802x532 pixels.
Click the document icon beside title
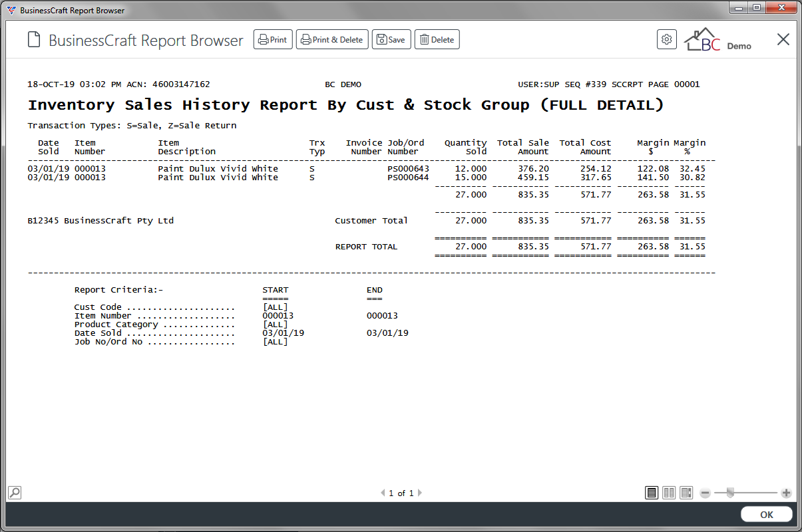tap(33, 40)
